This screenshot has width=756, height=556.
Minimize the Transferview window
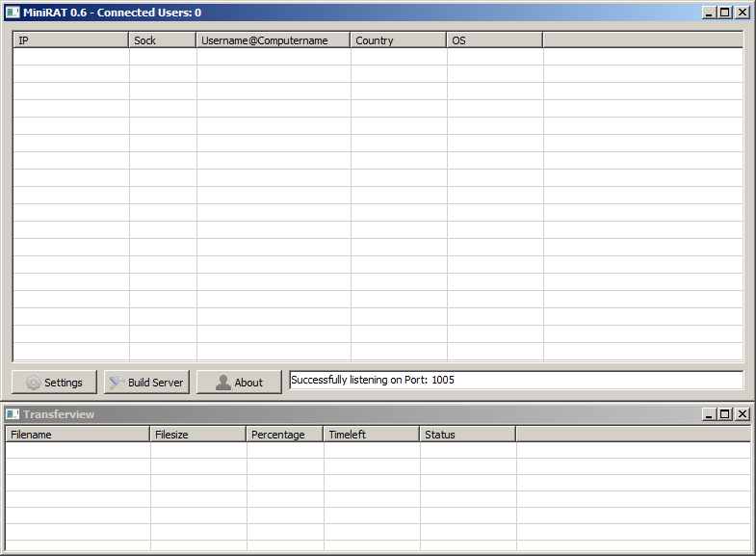tap(709, 414)
